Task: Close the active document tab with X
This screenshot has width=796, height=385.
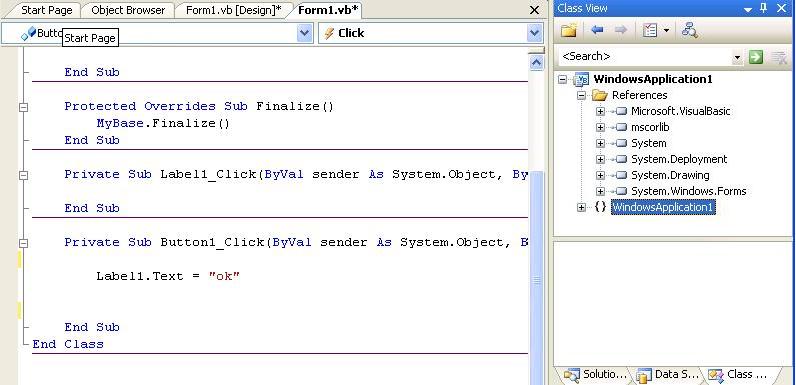Action: tap(535, 10)
